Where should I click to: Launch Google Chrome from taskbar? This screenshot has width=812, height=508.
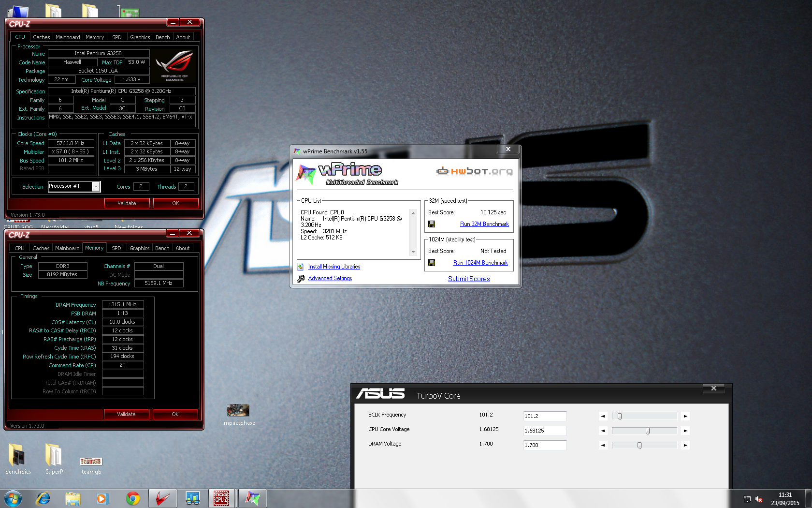pyautogui.click(x=132, y=498)
